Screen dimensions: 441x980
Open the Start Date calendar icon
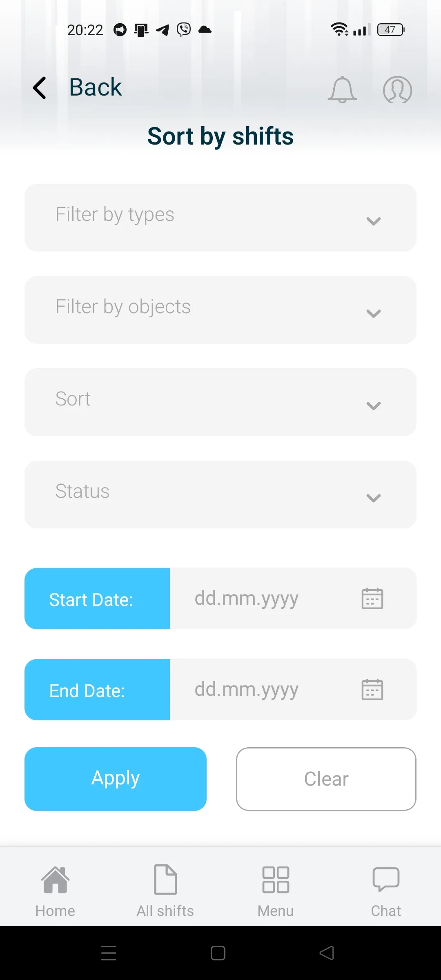point(372,599)
